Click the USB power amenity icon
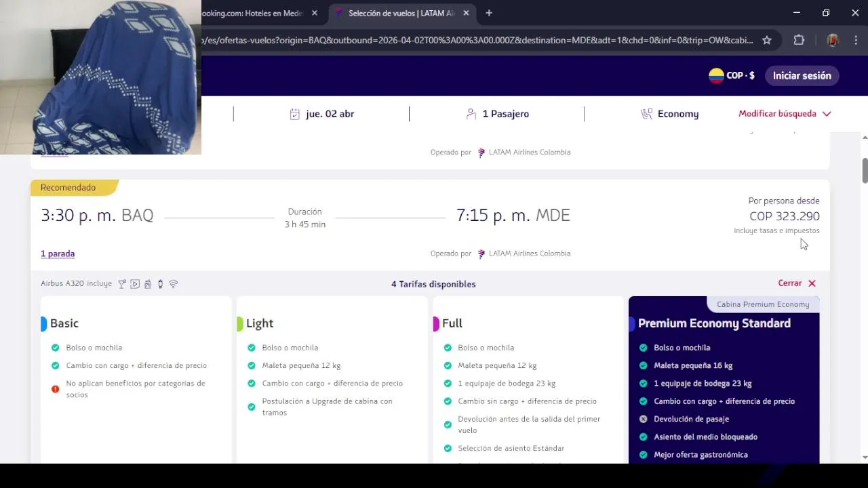868x488 pixels. (160, 284)
